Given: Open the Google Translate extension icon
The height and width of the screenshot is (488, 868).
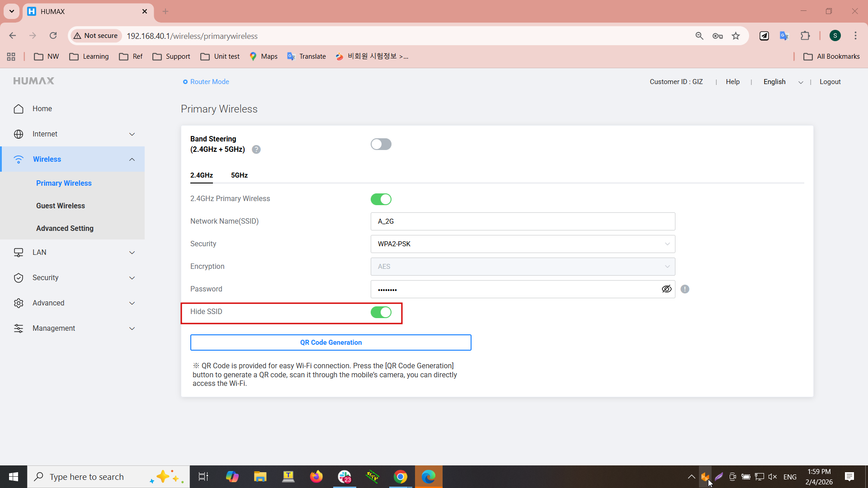Looking at the screenshot, I should [x=784, y=36].
